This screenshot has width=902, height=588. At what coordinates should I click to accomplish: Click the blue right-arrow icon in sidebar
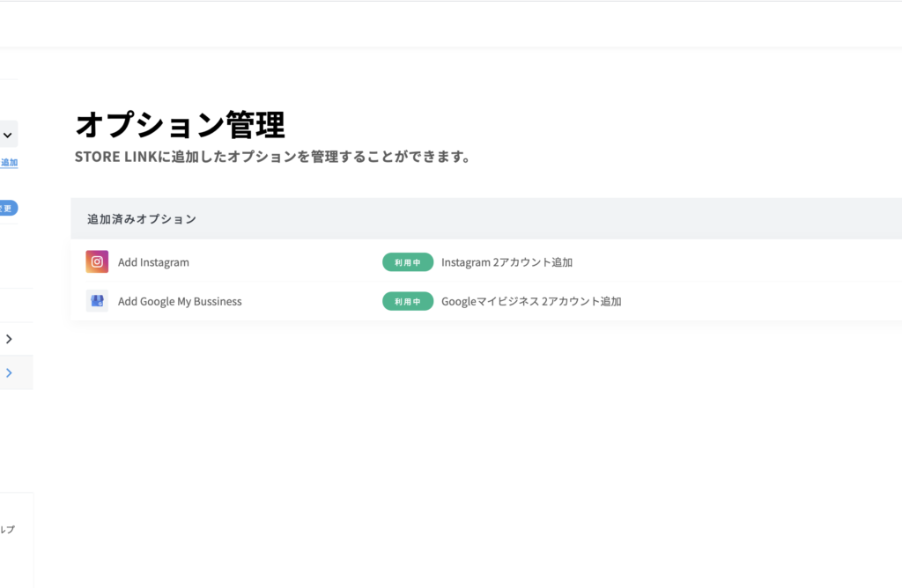(x=9, y=372)
